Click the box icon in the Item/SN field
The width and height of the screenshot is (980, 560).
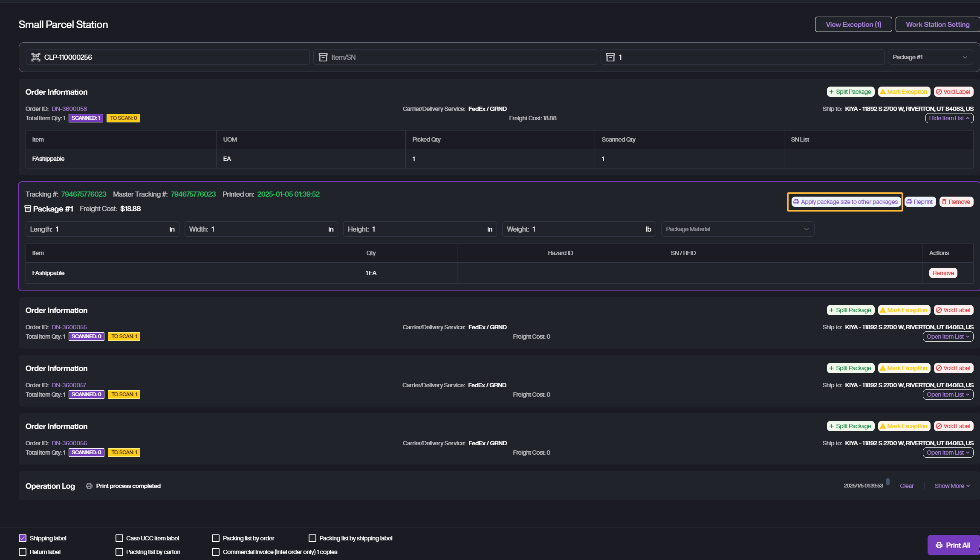tap(323, 57)
